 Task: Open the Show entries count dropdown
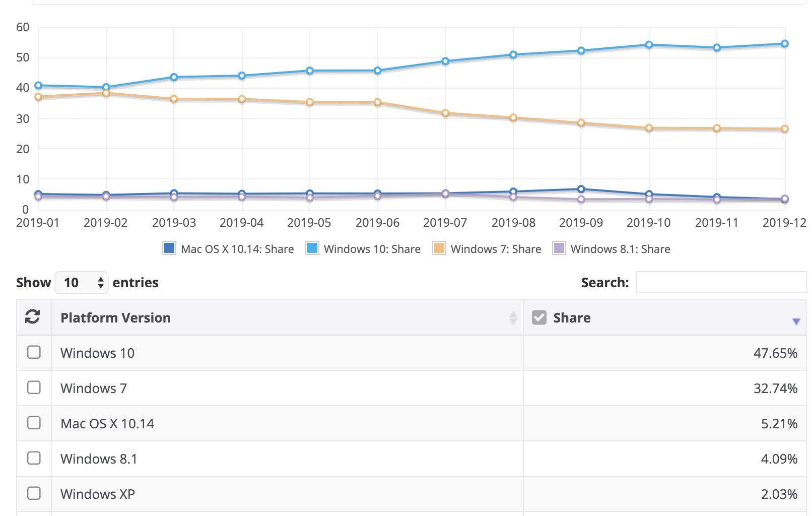(x=82, y=283)
